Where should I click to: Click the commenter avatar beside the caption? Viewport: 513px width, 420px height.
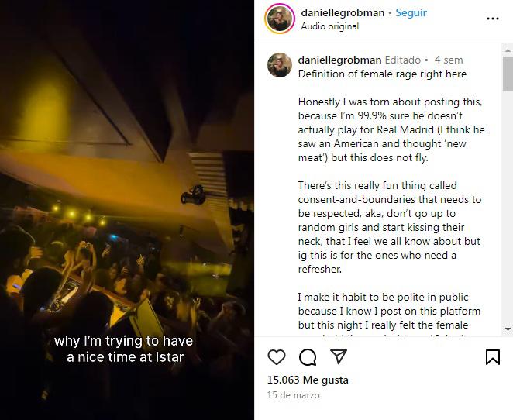point(280,65)
